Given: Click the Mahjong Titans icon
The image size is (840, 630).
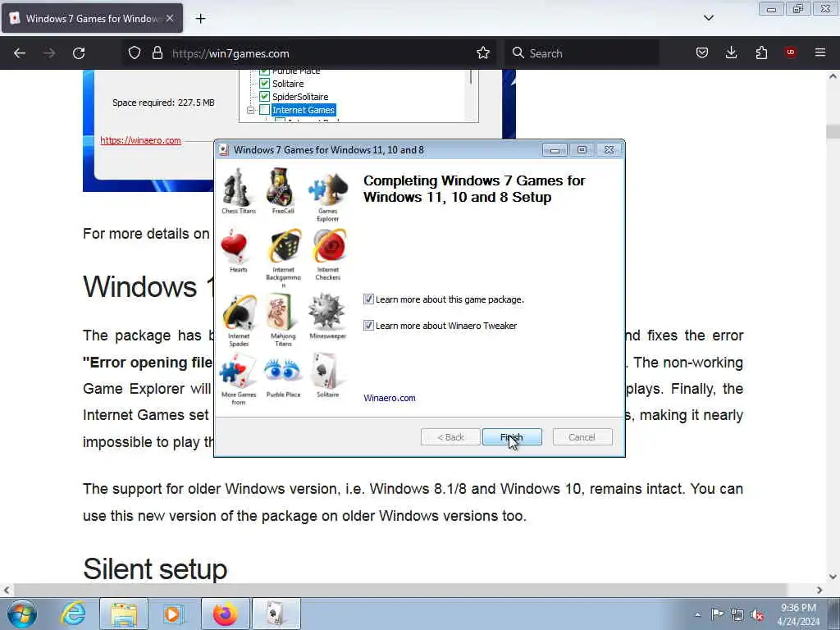Looking at the screenshot, I should tap(281, 312).
